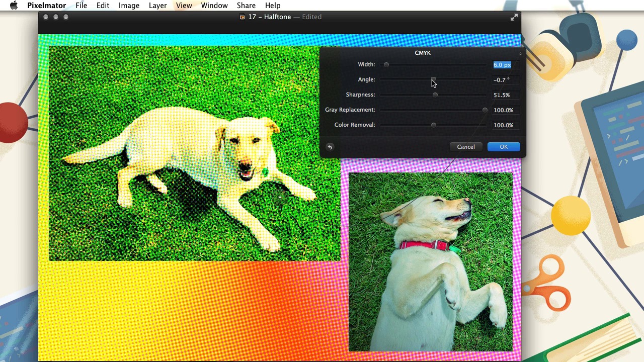Screen dimensions: 644x362
Task: Open the File menu
Action: click(x=81, y=6)
